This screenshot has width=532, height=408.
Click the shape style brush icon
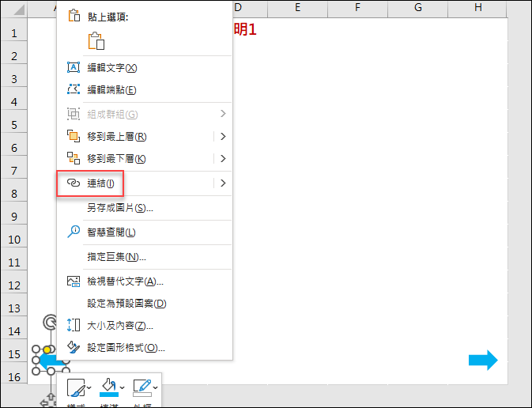[75, 387]
